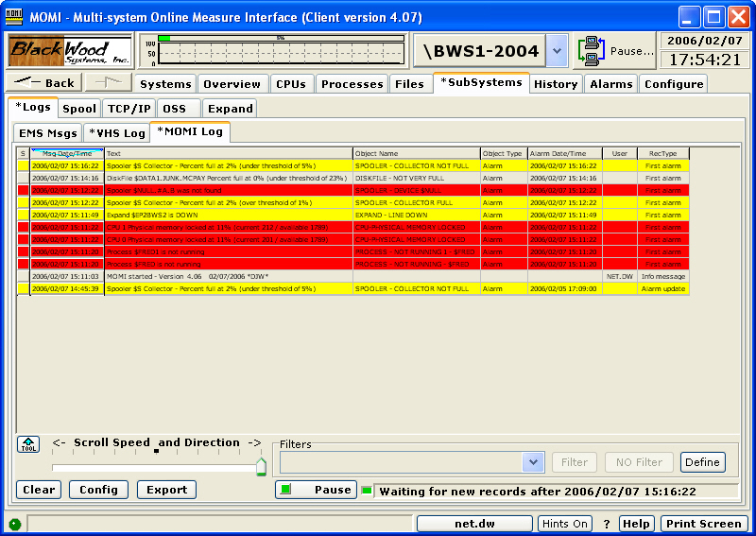Click the BlackWood Systems logo

[70, 51]
